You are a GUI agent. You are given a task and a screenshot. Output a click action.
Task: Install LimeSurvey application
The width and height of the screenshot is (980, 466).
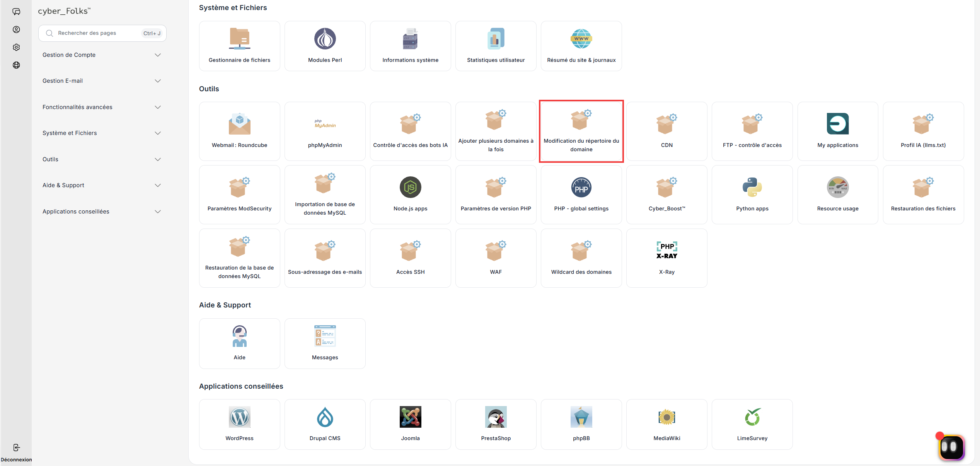pyautogui.click(x=752, y=424)
